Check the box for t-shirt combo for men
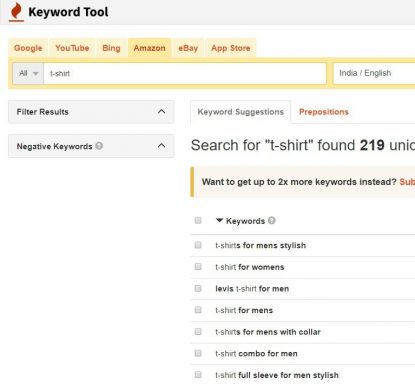 (198, 353)
